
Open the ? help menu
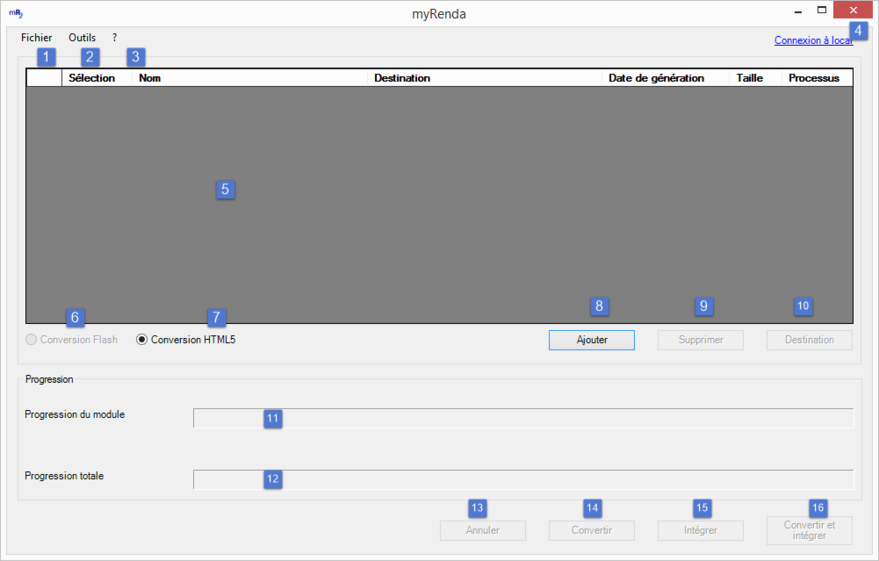[115, 38]
